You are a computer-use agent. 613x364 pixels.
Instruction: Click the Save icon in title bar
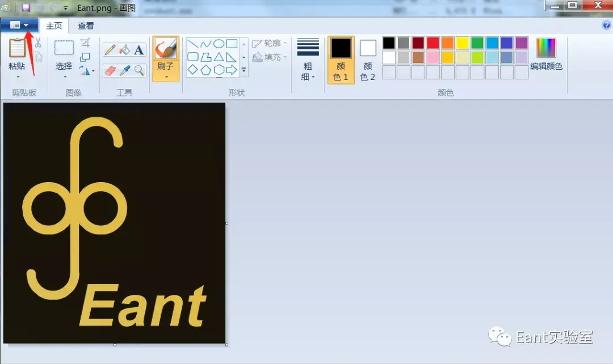pos(26,7)
